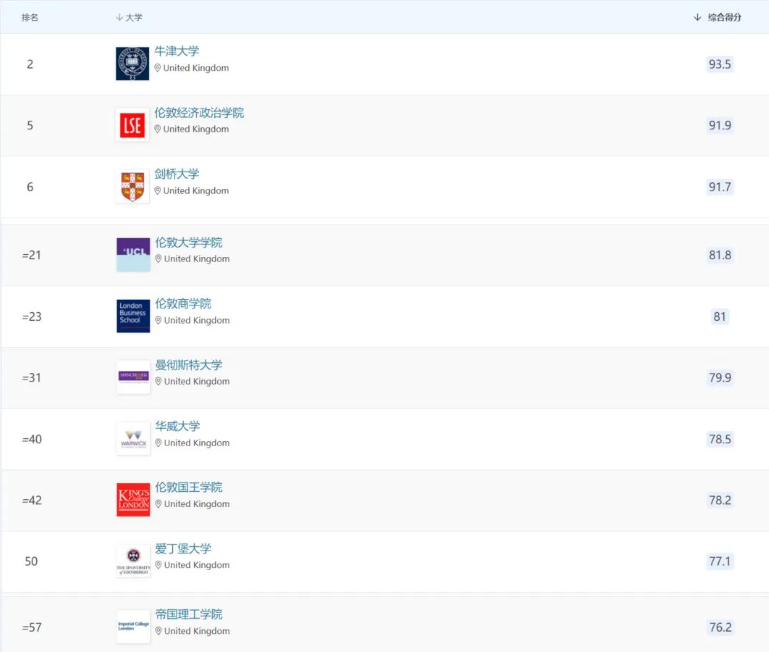
Task: Click rank =42
Action: coord(31,500)
